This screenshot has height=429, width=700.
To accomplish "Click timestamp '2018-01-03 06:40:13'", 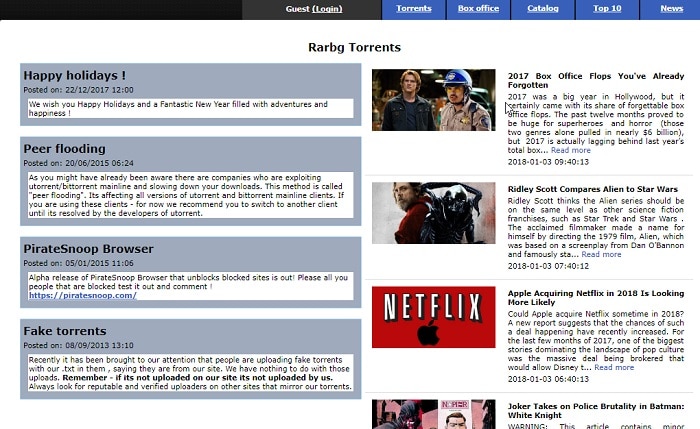I will click(548, 379).
